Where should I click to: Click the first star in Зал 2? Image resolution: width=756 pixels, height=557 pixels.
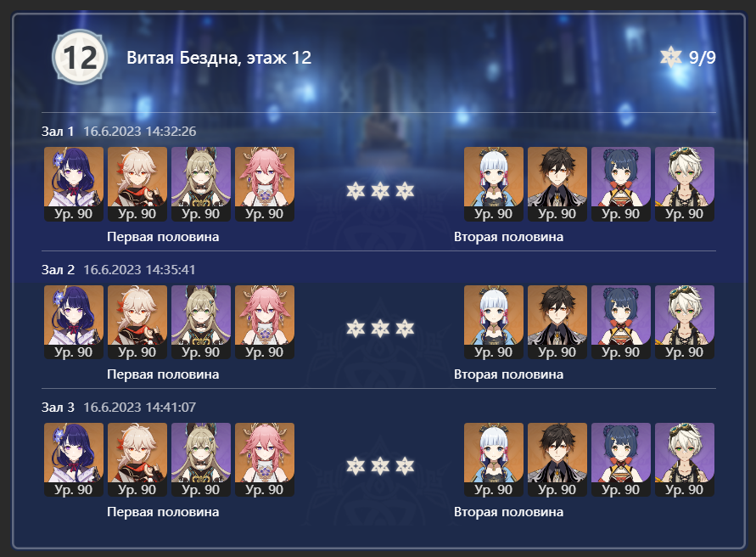[356, 329]
